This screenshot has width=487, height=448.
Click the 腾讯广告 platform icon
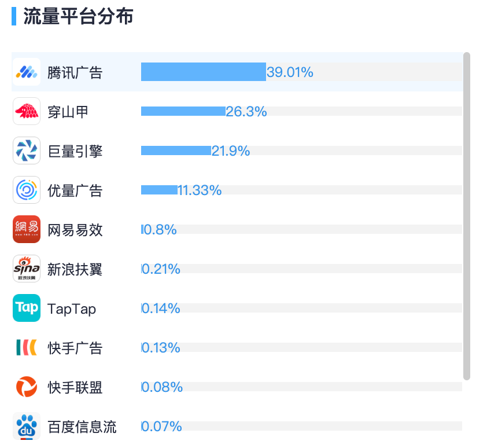click(x=27, y=72)
